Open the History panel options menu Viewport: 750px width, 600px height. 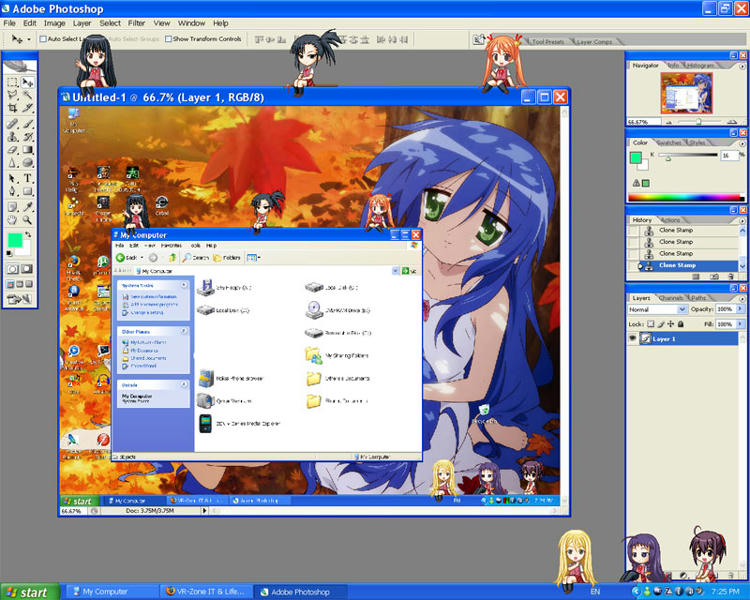point(742,221)
